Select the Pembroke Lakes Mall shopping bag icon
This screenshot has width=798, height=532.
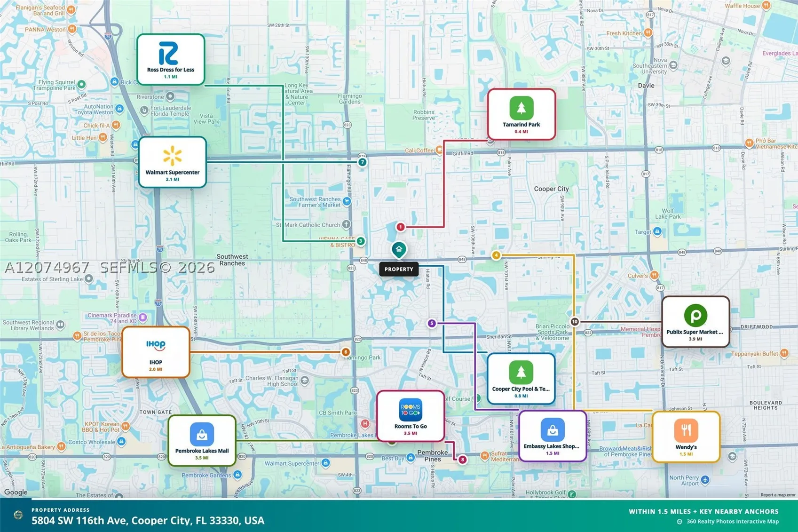[202, 434]
